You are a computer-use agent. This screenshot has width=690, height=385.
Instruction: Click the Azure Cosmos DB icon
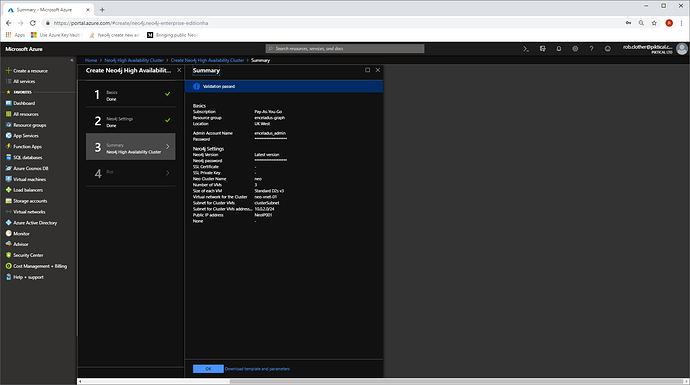coord(8,168)
